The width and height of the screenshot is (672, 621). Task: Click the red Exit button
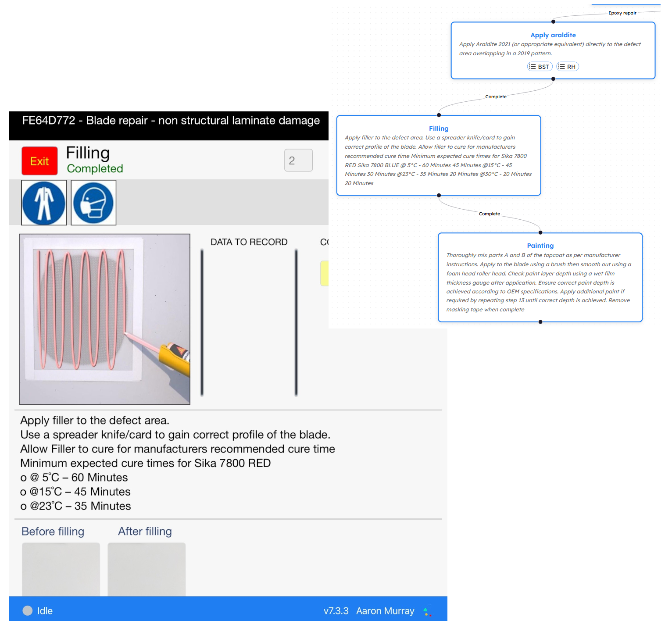click(x=39, y=161)
